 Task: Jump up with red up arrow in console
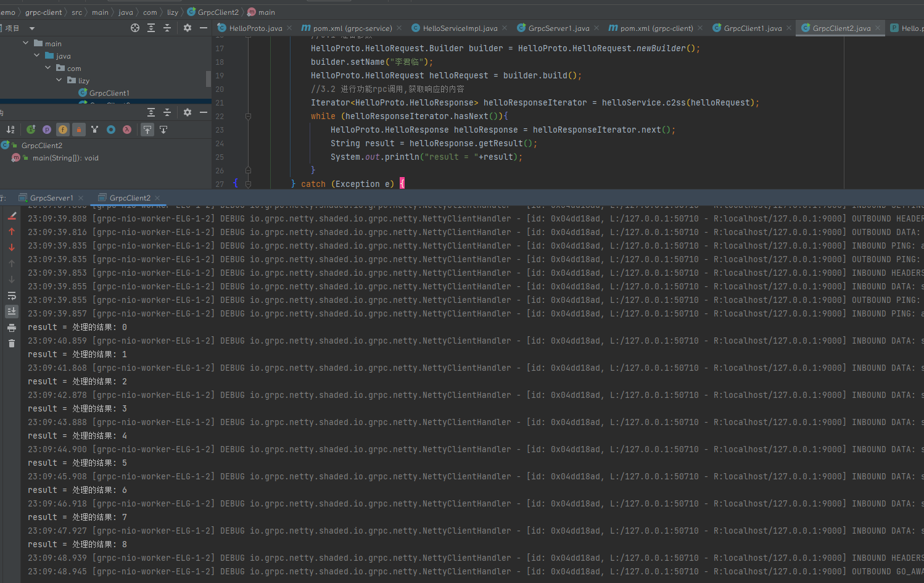12,231
